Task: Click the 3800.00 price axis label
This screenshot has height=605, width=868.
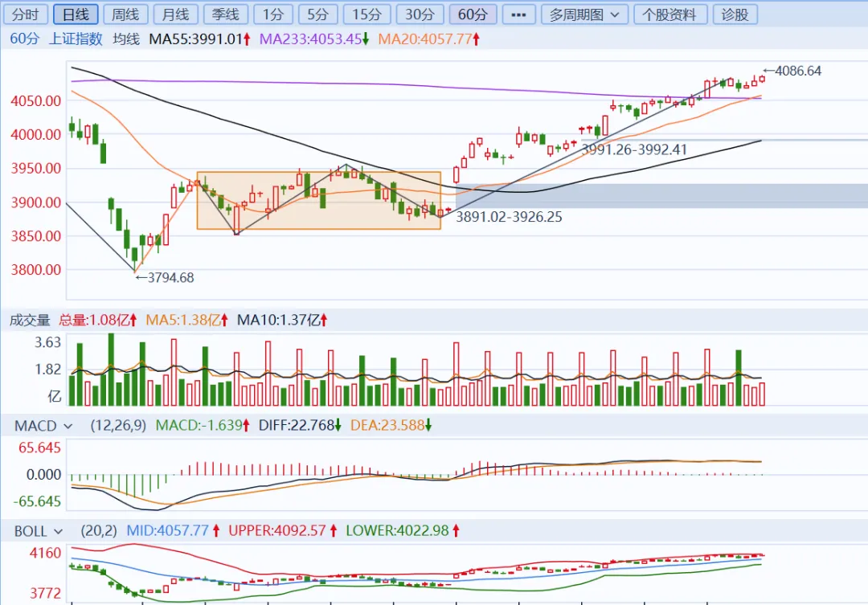Action: [x=36, y=270]
